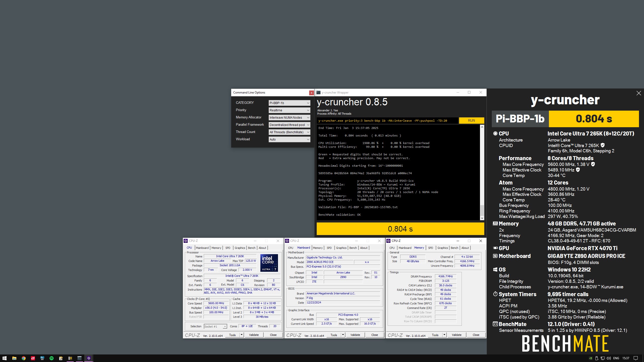The height and width of the screenshot is (362, 644).
Task: Switch to Mainboard tab in the CPU-Z CPU window
Action: (202, 248)
